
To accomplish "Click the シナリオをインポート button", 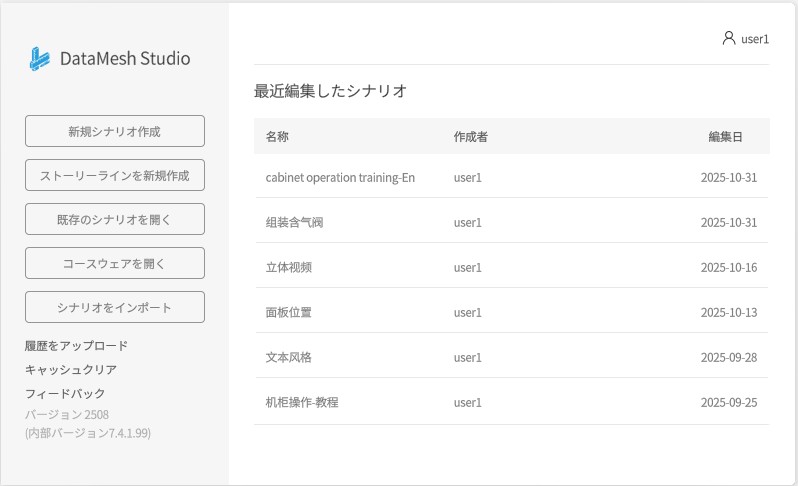I will point(115,307).
